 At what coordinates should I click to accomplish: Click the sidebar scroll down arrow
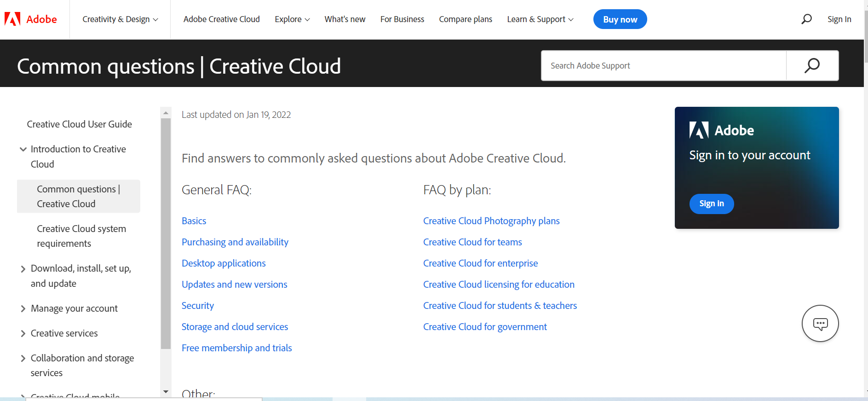166,392
